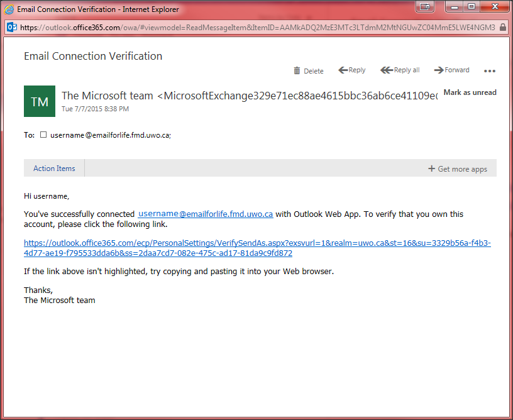Screen dimensions: 513x420
Task: Toggle the recipient presence checkbox
Action: [x=43, y=135]
